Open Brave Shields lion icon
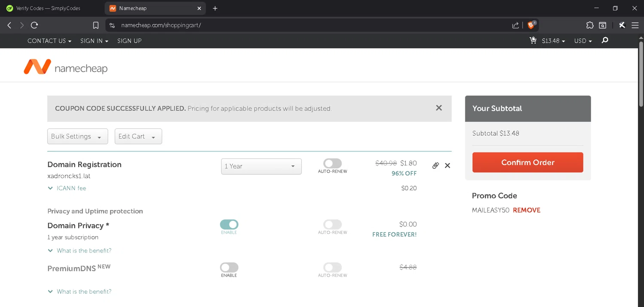644x307 pixels. pyautogui.click(x=532, y=25)
